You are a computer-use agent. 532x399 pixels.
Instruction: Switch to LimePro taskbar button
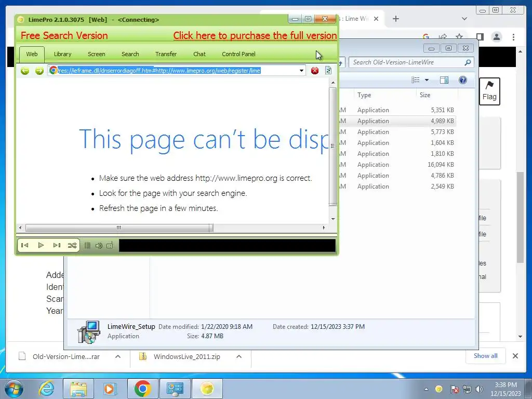[207, 389]
